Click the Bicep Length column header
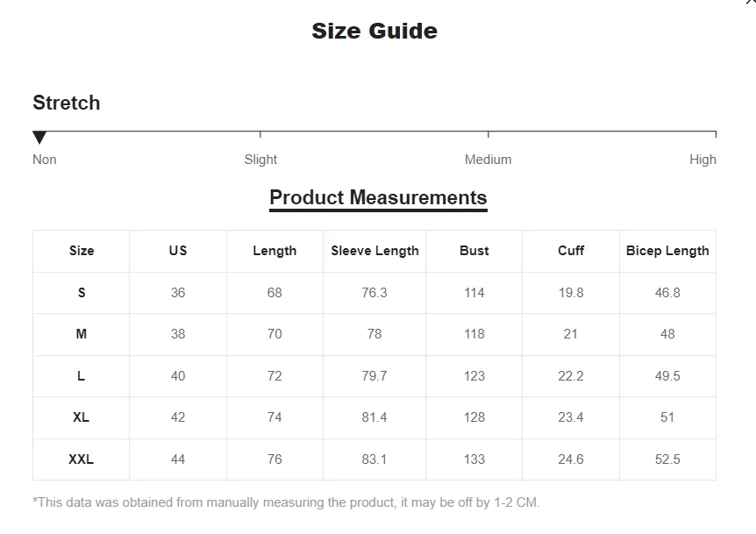756x534 pixels. [x=667, y=251]
